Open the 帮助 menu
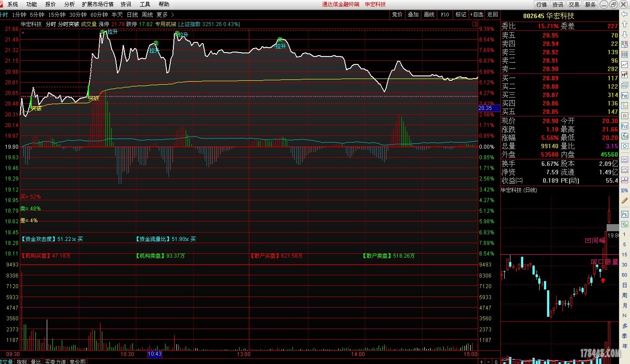Screen dimensions: 630x364 click(x=164, y=4)
